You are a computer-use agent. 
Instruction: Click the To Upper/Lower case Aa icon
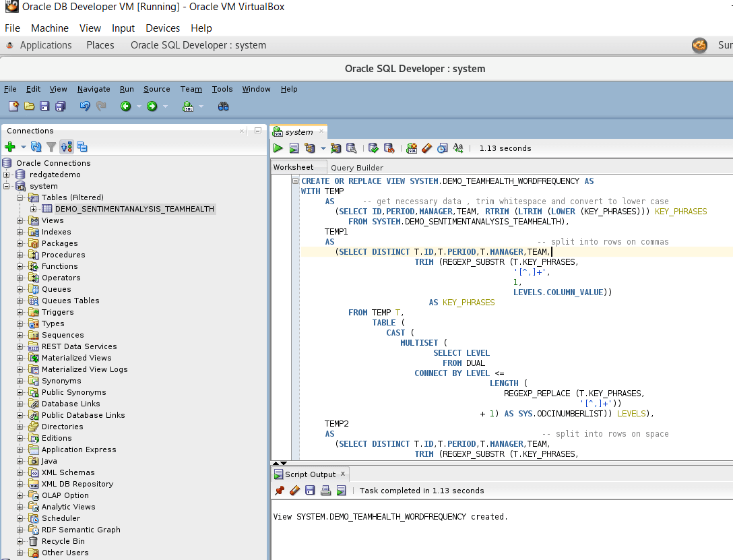point(458,148)
